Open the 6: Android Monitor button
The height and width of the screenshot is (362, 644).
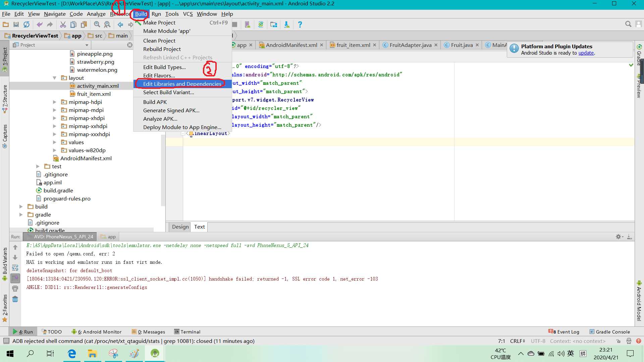[97, 332]
